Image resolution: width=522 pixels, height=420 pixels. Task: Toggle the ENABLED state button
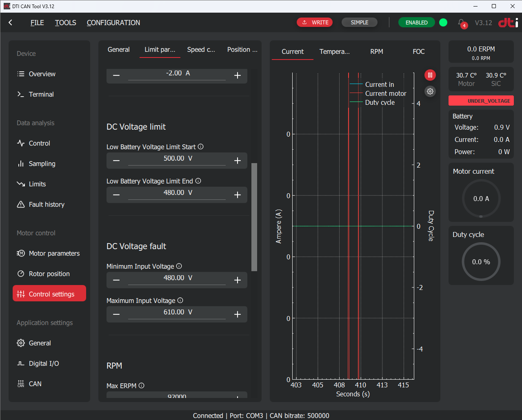pyautogui.click(x=417, y=22)
